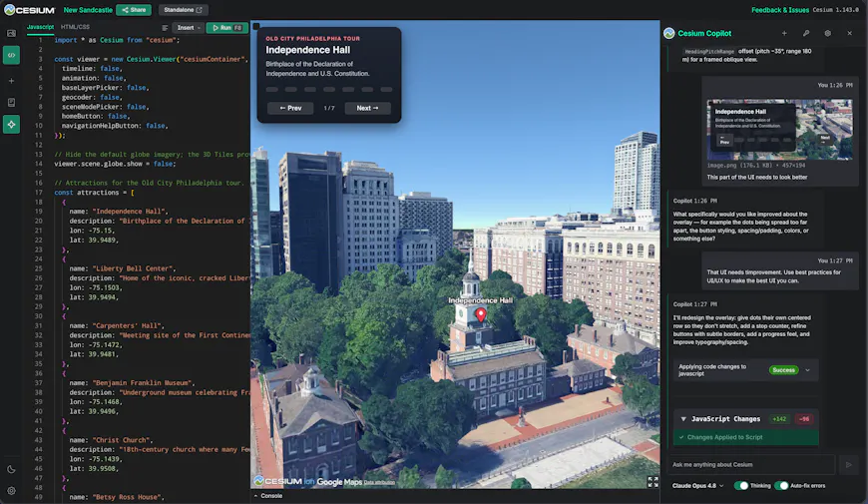Click the import Cesium code line
The width and height of the screenshot is (868, 504).
(117, 40)
